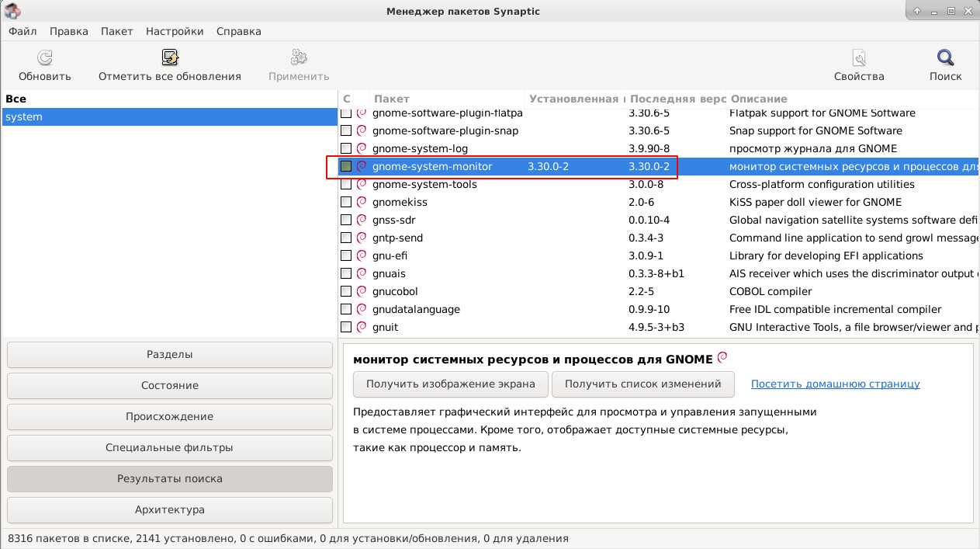Open the Пакет menu
Viewport: 980px width, 549px height.
(116, 31)
